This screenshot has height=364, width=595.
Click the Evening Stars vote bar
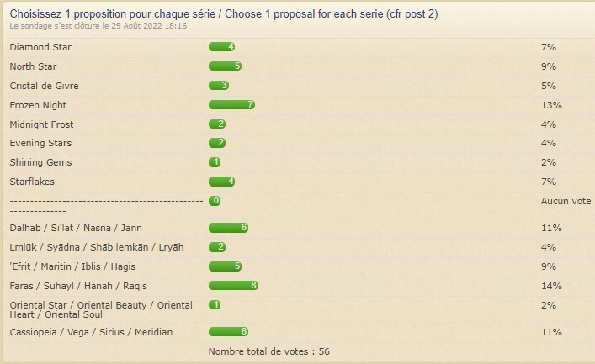tap(217, 144)
